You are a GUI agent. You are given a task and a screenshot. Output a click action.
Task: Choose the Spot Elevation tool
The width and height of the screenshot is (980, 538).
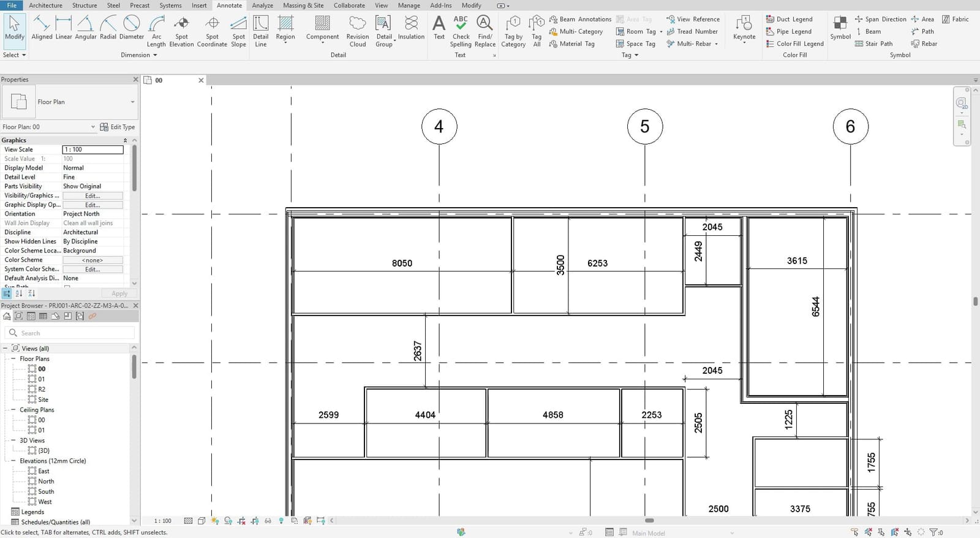coord(181,32)
